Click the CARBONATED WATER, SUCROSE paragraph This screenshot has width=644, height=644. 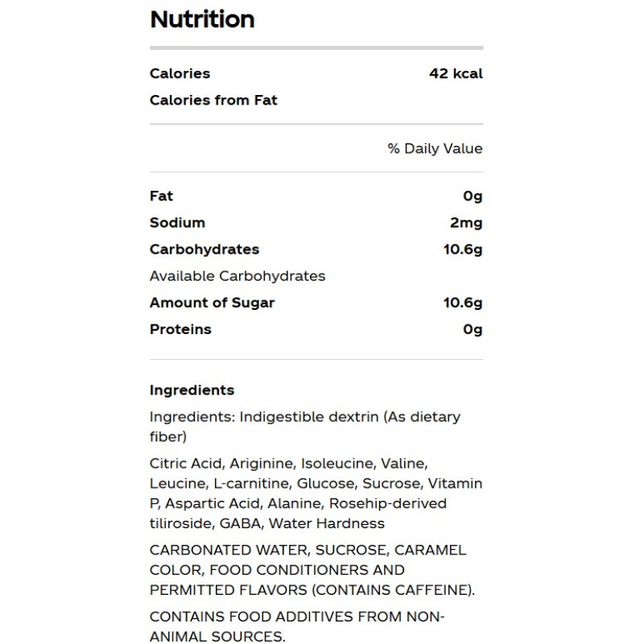click(312, 570)
